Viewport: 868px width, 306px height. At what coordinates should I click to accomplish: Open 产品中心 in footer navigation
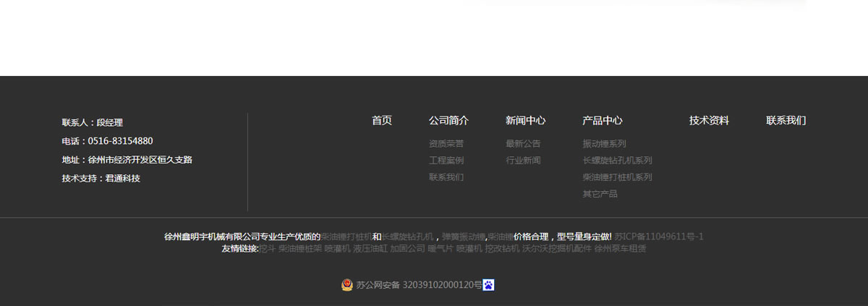tap(602, 121)
